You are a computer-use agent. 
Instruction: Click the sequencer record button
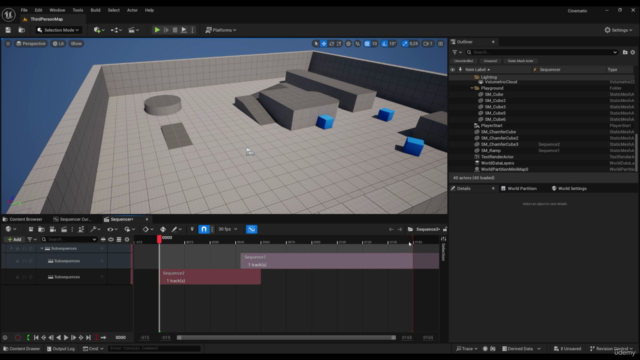click(18, 338)
